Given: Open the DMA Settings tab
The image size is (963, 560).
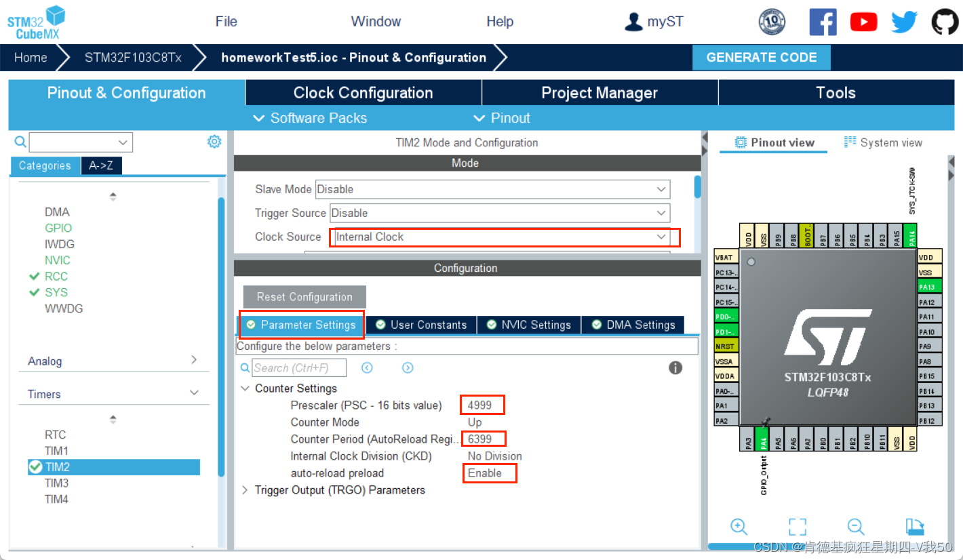Looking at the screenshot, I should click(633, 325).
